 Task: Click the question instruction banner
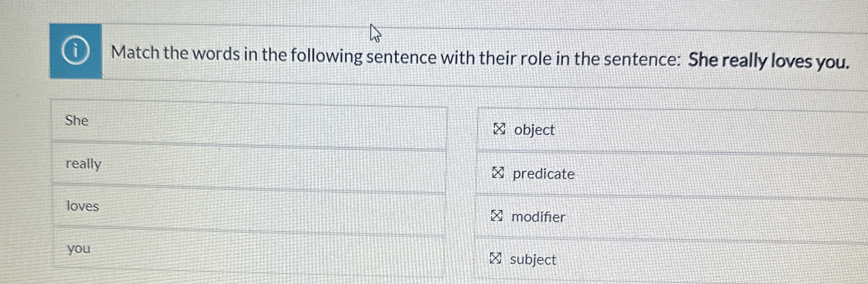[x=435, y=56]
